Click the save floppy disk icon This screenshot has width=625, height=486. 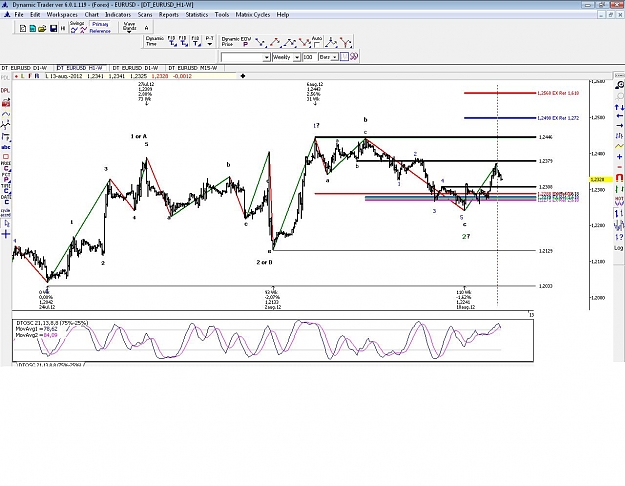(53, 28)
